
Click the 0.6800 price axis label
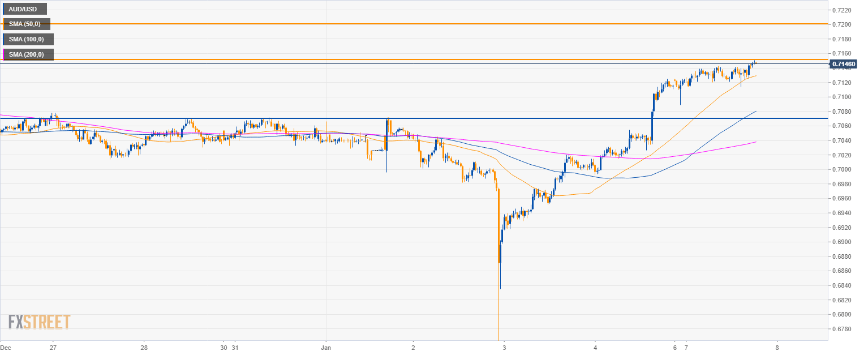pyautogui.click(x=843, y=314)
